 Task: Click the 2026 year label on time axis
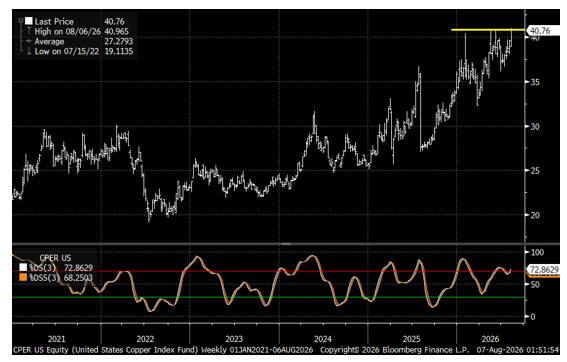[490, 339]
